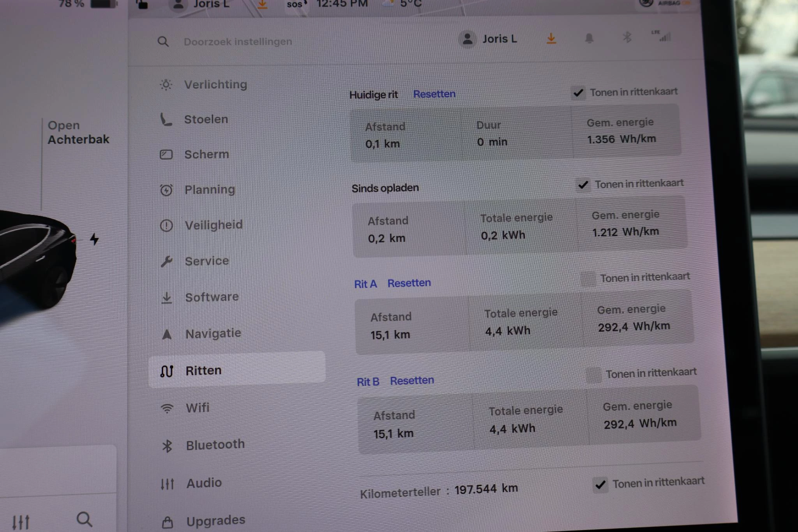798x532 pixels.
Task: Open the Software settings menu
Action: [x=212, y=297]
